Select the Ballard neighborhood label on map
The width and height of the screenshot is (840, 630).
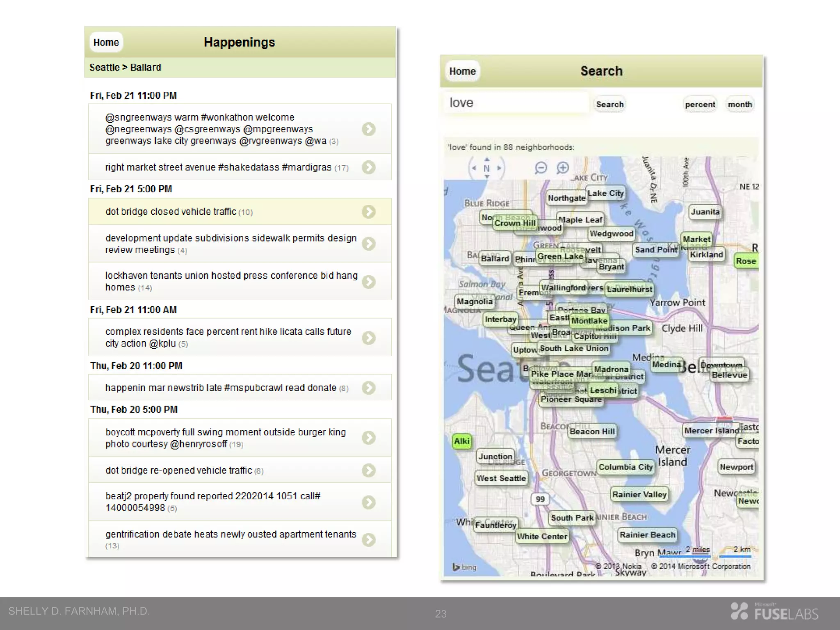pos(495,259)
